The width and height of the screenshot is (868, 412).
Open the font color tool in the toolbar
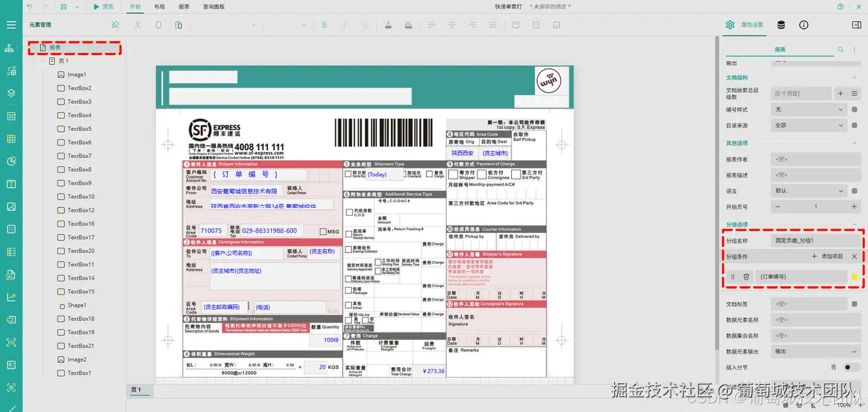(389, 26)
